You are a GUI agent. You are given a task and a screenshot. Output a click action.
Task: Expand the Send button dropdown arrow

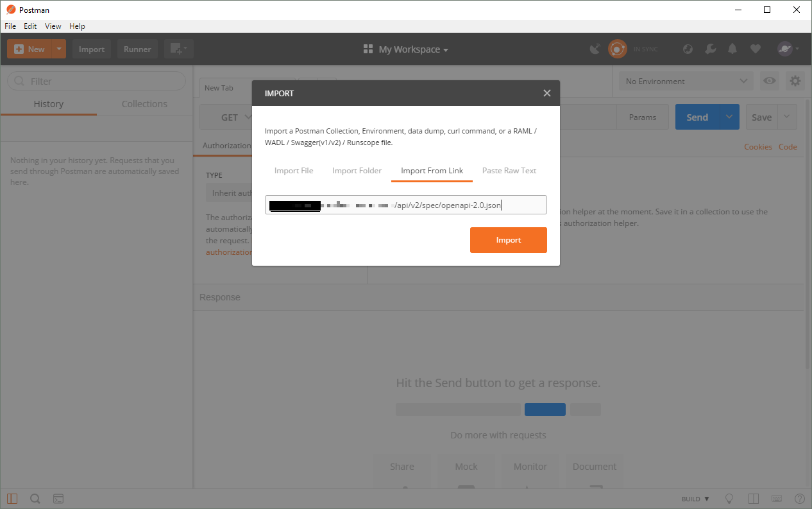pyautogui.click(x=730, y=117)
